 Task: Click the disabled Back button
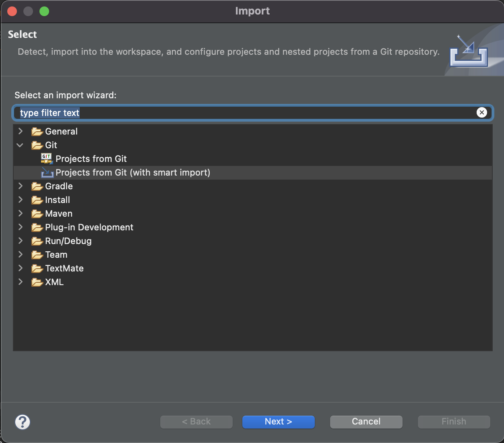[x=196, y=422]
